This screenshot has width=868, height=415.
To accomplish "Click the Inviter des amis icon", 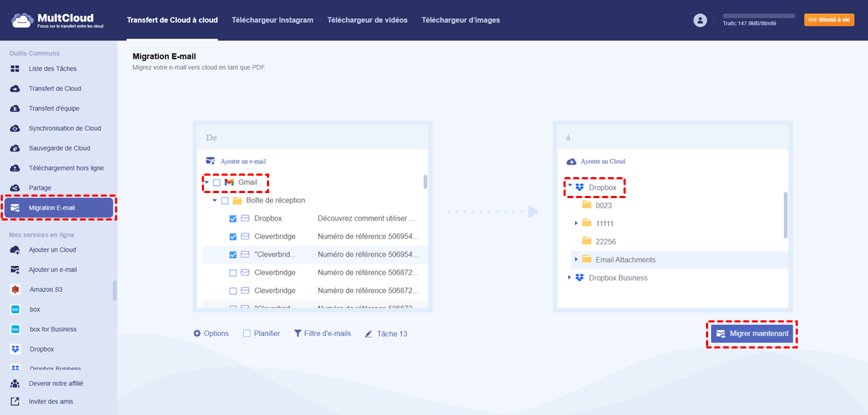I will pos(15,401).
